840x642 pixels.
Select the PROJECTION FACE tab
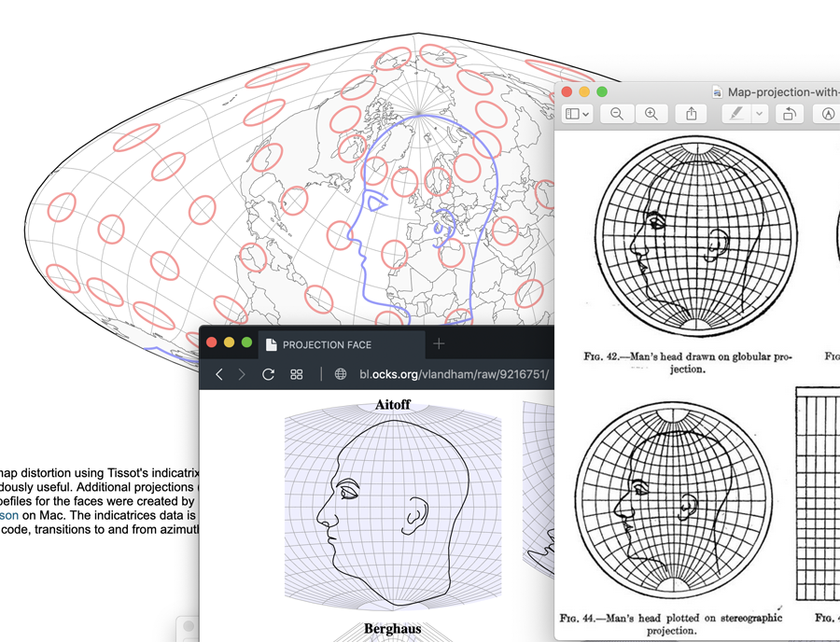[342, 344]
